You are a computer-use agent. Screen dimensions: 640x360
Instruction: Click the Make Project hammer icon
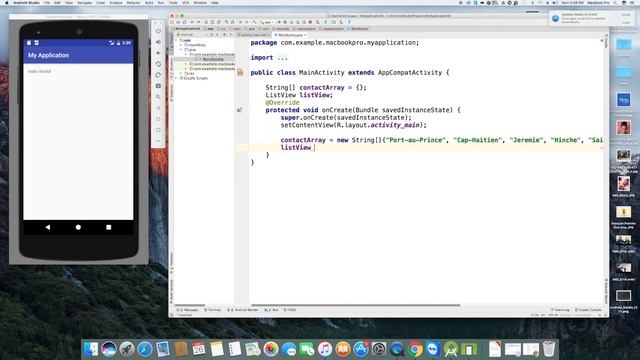click(x=254, y=22)
